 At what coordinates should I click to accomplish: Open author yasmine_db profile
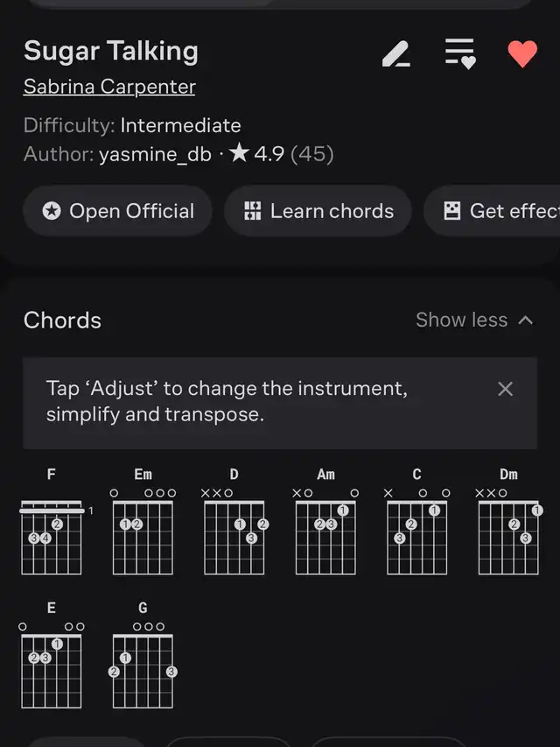(155, 154)
